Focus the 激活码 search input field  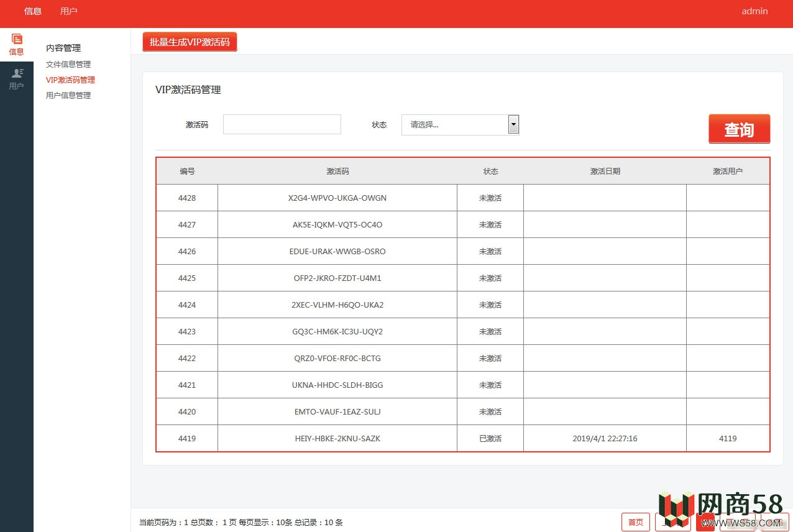[x=282, y=124]
